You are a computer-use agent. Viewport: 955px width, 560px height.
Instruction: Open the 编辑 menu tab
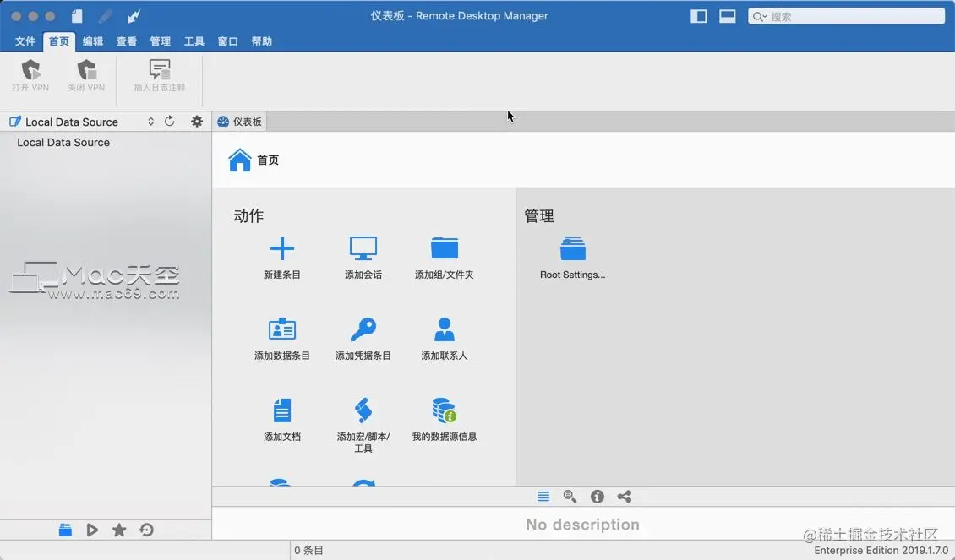93,41
